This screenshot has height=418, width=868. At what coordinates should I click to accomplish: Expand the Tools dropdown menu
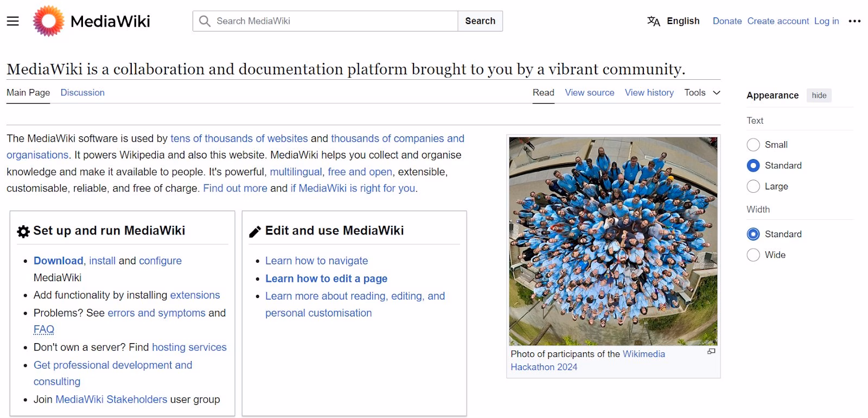coord(702,93)
